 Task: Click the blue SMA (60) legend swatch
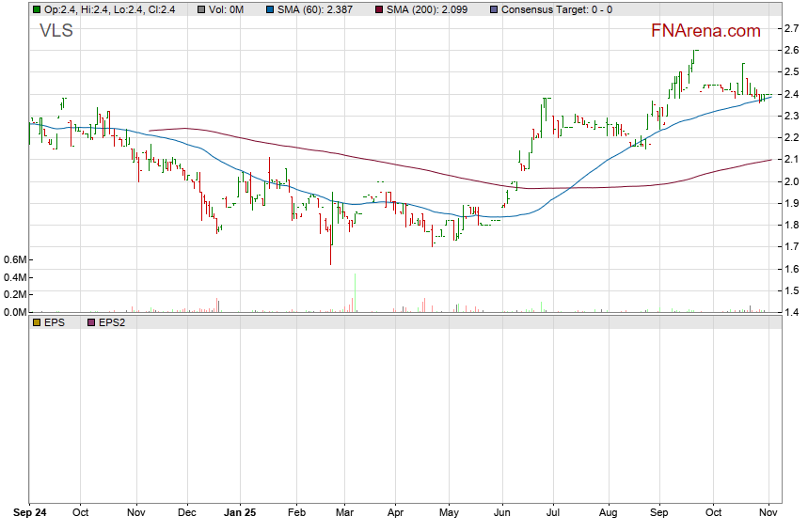pyautogui.click(x=270, y=9)
